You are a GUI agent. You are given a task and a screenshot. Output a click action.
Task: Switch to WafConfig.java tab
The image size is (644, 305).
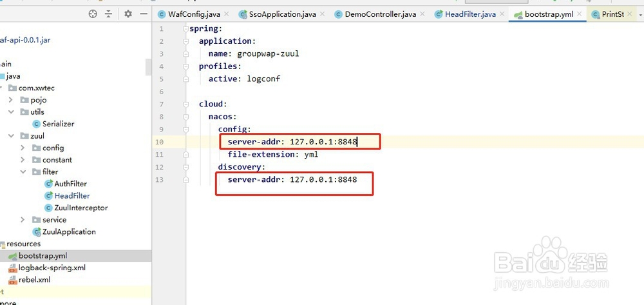click(194, 14)
